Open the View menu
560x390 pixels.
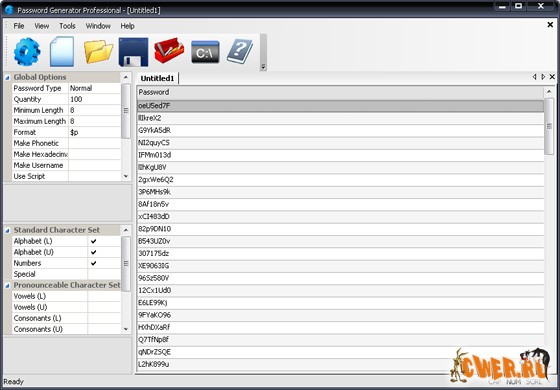(41, 26)
